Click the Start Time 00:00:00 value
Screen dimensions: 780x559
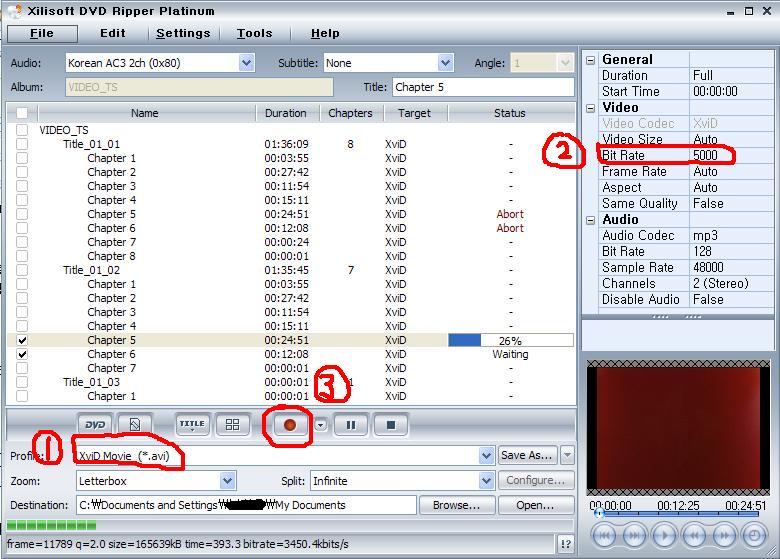pyautogui.click(x=715, y=92)
